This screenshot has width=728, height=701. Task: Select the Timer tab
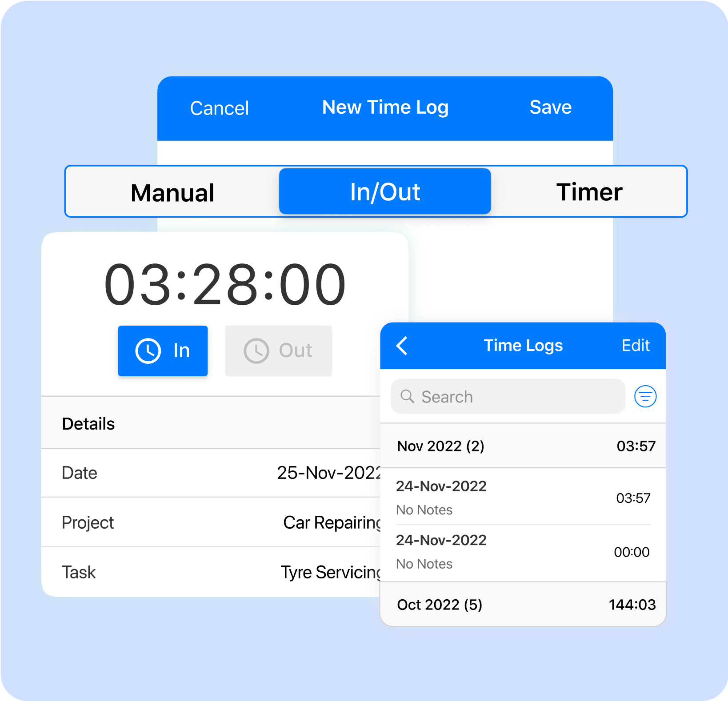(590, 191)
